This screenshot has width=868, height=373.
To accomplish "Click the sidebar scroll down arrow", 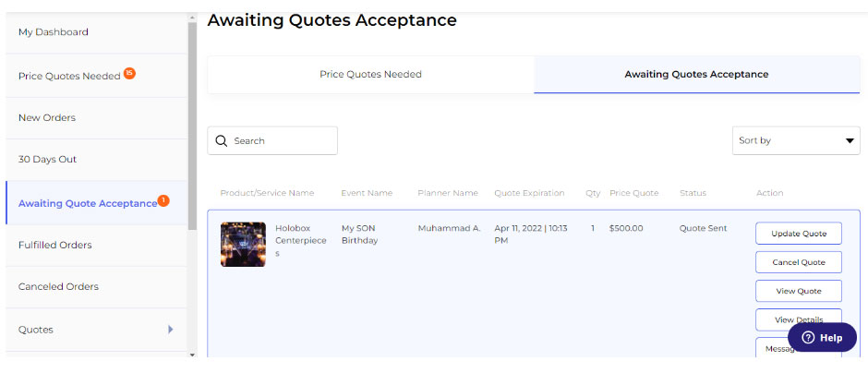I will pos(192,355).
